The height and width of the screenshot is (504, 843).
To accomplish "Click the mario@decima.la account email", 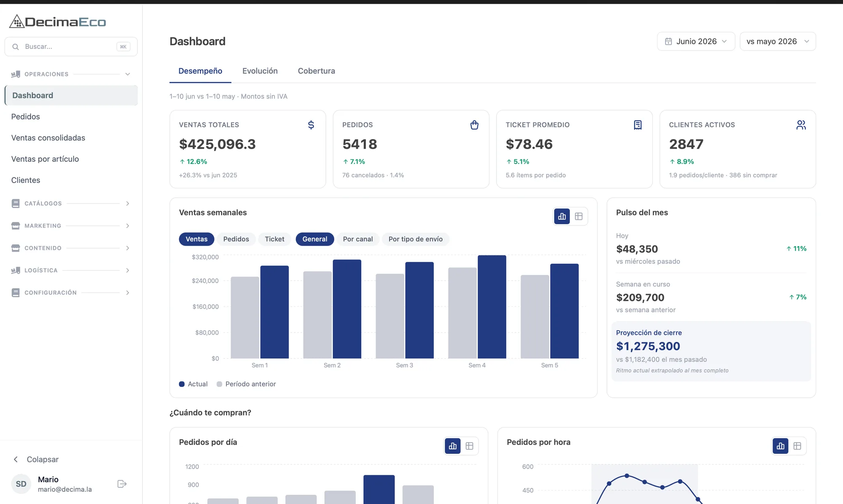I will point(65,489).
